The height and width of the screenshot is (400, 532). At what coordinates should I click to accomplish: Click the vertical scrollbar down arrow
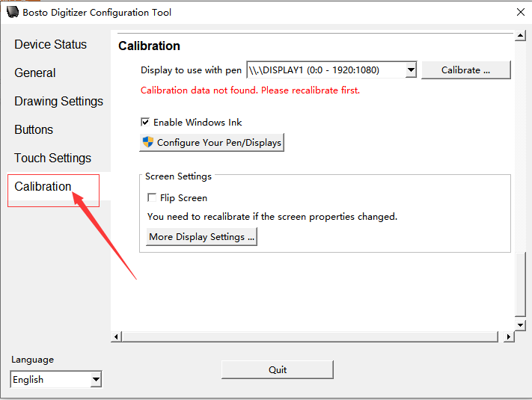pyautogui.click(x=520, y=325)
